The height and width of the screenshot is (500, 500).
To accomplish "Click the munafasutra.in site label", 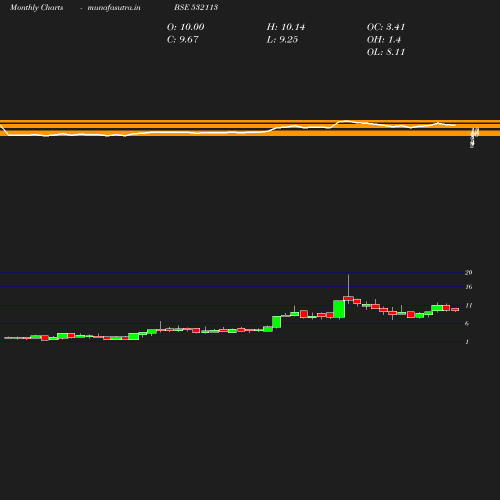I will tap(114, 7).
